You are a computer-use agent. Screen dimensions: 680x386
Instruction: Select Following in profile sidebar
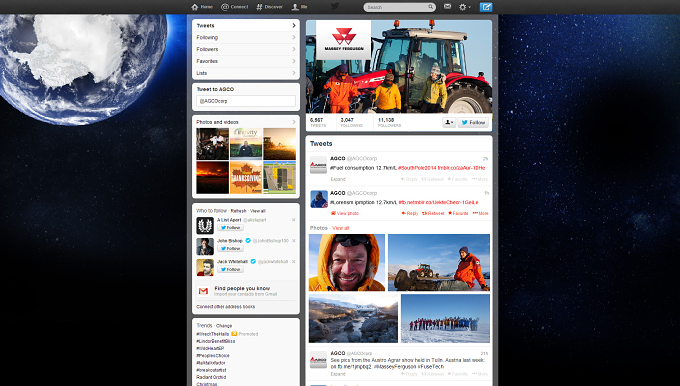[x=246, y=37]
